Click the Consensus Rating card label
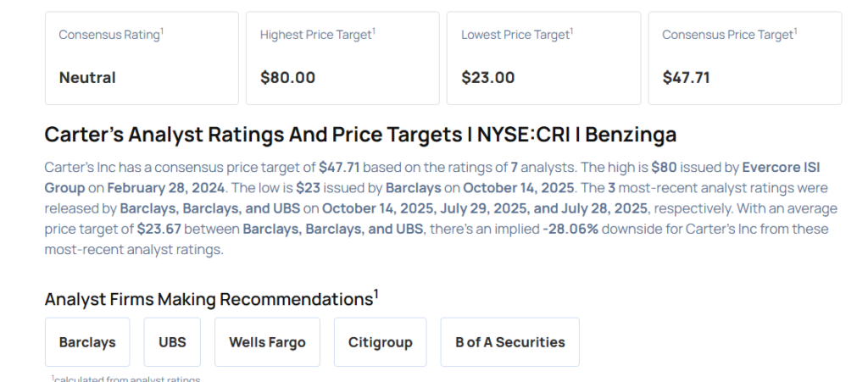 110,35
